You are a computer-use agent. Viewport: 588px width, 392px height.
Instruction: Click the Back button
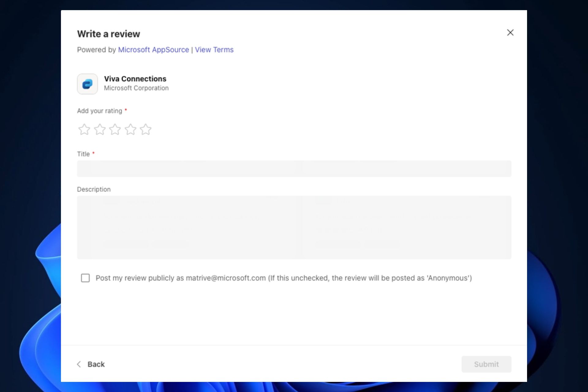(91, 364)
